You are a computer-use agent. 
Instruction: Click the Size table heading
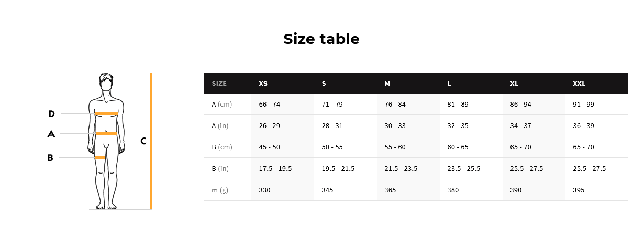pos(321,39)
